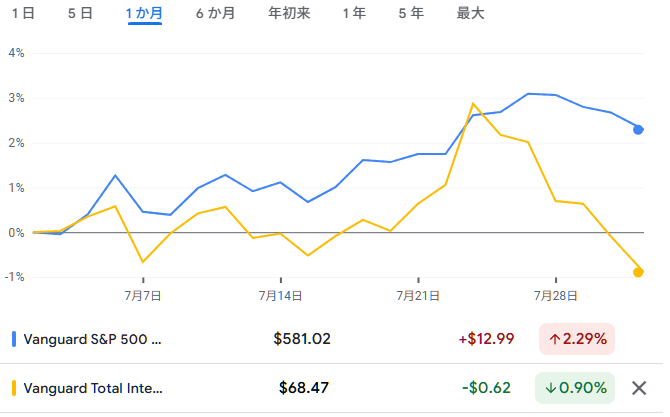Click the yellow endpoint dot on chart
Screen dimensions: 670x417
(639, 272)
